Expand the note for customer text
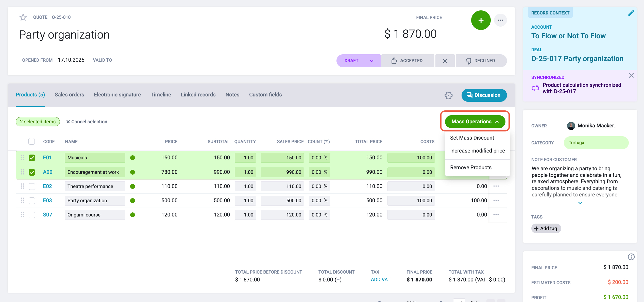This screenshot has width=644, height=302. (580, 203)
